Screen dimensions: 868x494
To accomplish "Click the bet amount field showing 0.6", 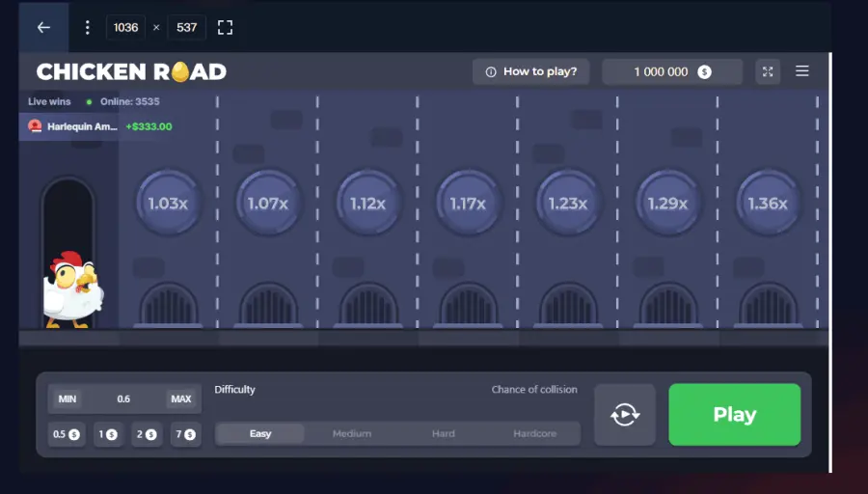I will point(123,399).
